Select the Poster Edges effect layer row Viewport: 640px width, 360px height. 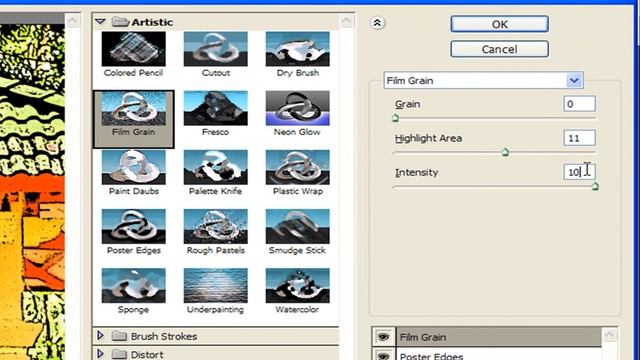(x=499, y=354)
